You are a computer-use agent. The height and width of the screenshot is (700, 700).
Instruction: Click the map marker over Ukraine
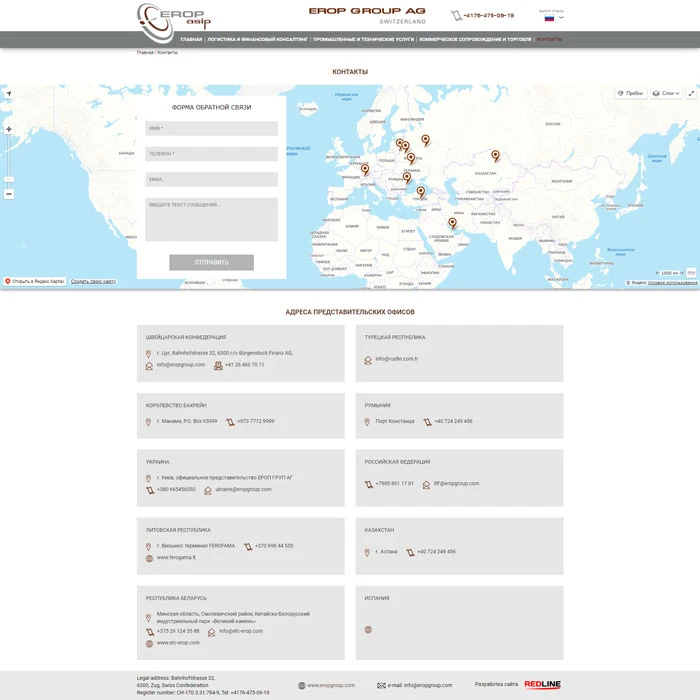411,158
